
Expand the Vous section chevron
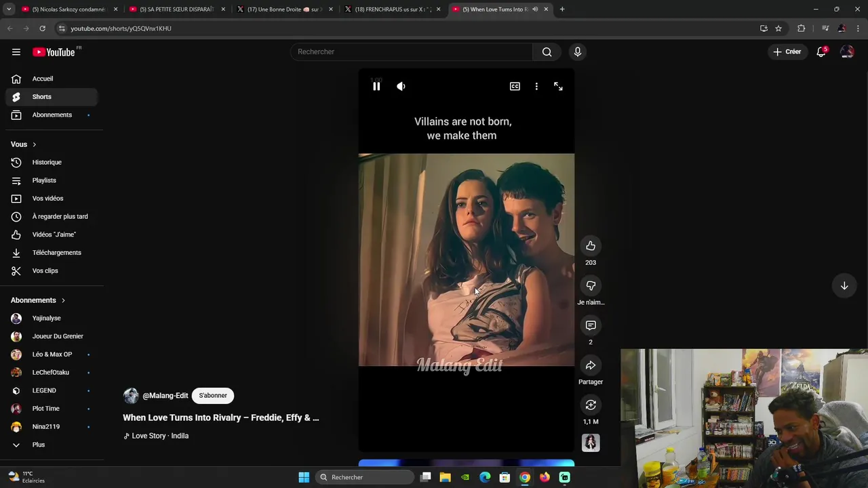(x=34, y=144)
